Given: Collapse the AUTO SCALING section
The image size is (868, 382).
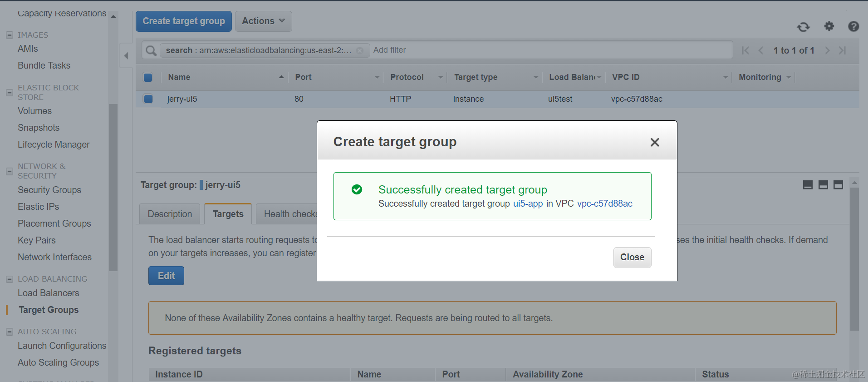Looking at the screenshot, I should 9,332.
